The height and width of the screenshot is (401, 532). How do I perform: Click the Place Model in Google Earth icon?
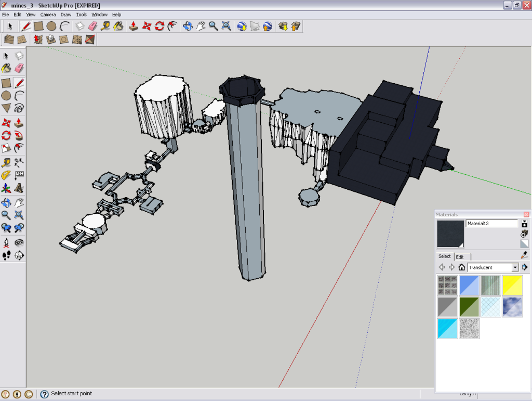tap(268, 26)
